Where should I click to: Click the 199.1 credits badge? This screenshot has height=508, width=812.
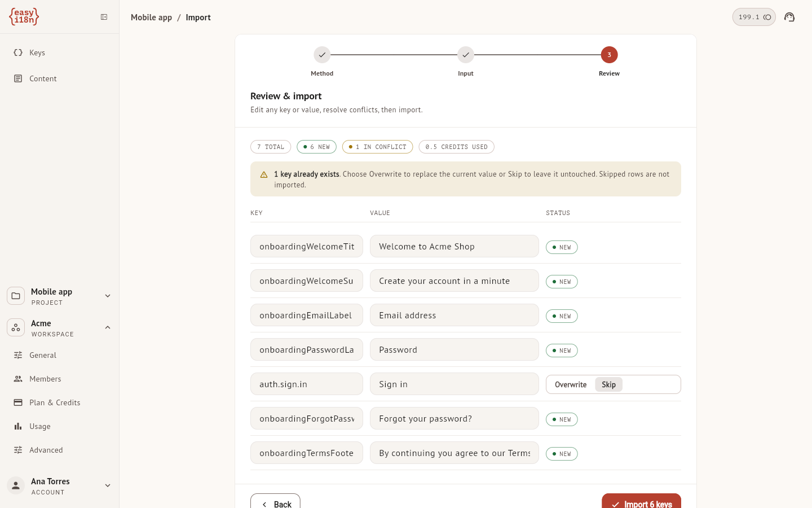click(x=754, y=17)
